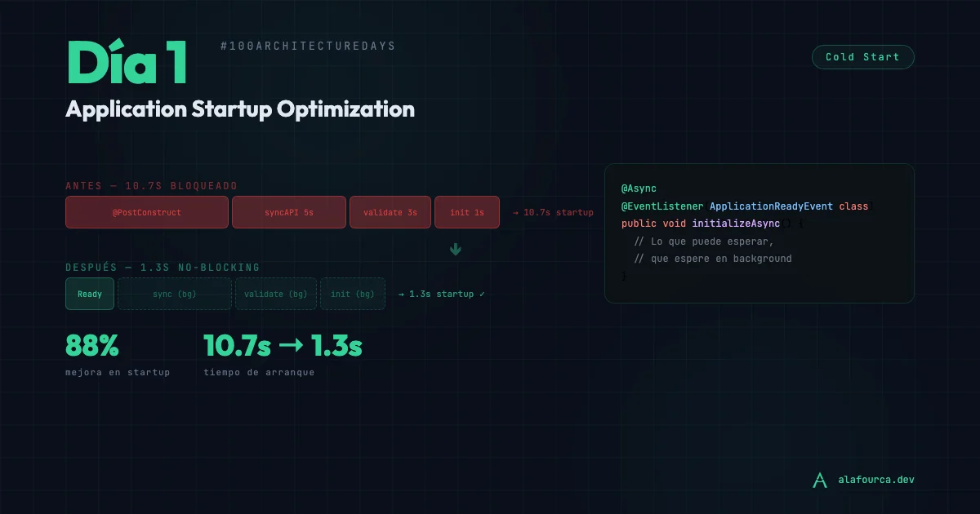This screenshot has height=514, width=980.
Task: Click the syncAPI 5s block
Action: click(x=288, y=212)
